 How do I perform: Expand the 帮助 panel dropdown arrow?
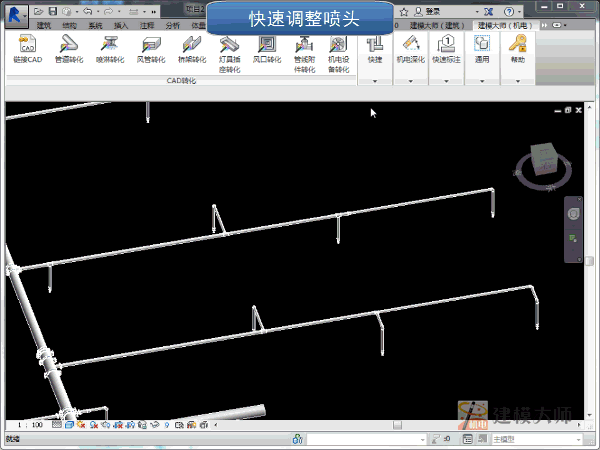pyautogui.click(x=518, y=81)
